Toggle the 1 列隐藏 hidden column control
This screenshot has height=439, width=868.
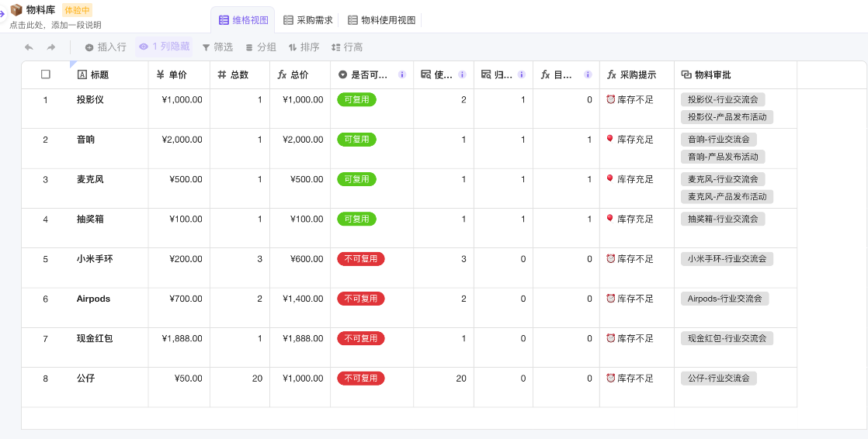pos(164,47)
